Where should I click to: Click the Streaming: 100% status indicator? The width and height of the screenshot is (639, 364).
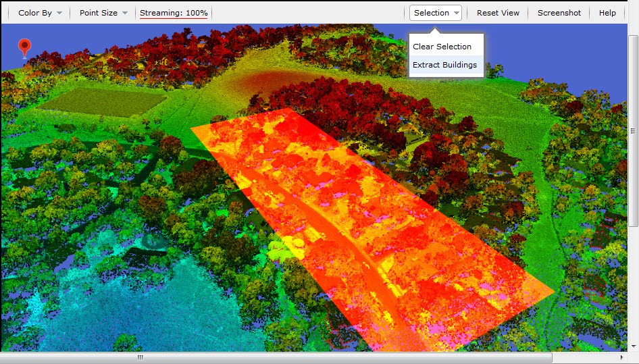(x=174, y=13)
